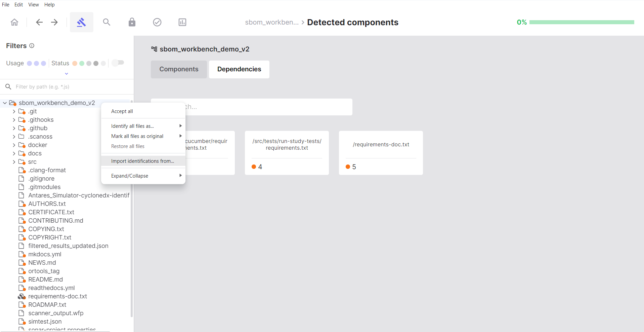Open the gavel Detected components view
Screen dimensions: 644x332
tap(82, 22)
